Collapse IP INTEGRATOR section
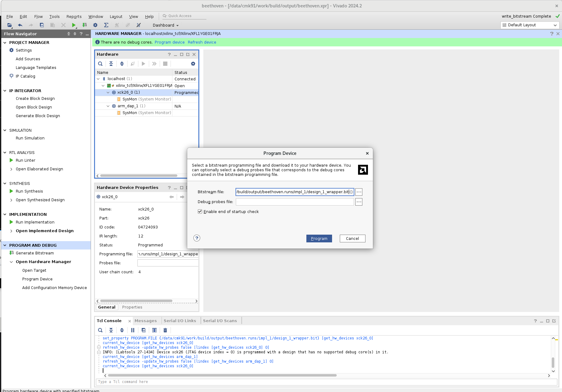Viewport: 562px width, 392px height. [5, 91]
